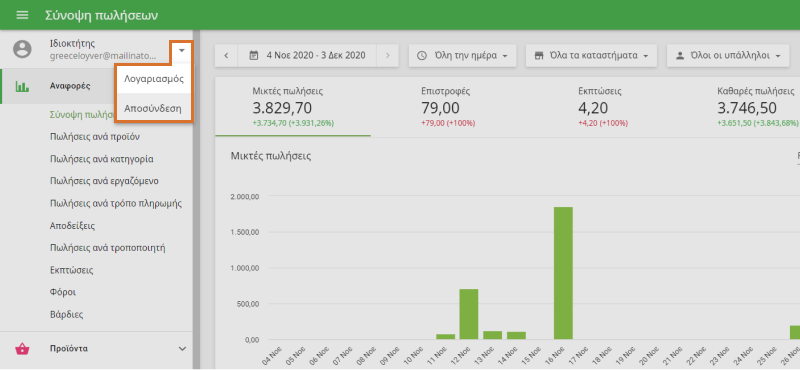Go to next date range arrow
Image resolution: width=800 pixels, height=370 pixels.
click(x=388, y=56)
